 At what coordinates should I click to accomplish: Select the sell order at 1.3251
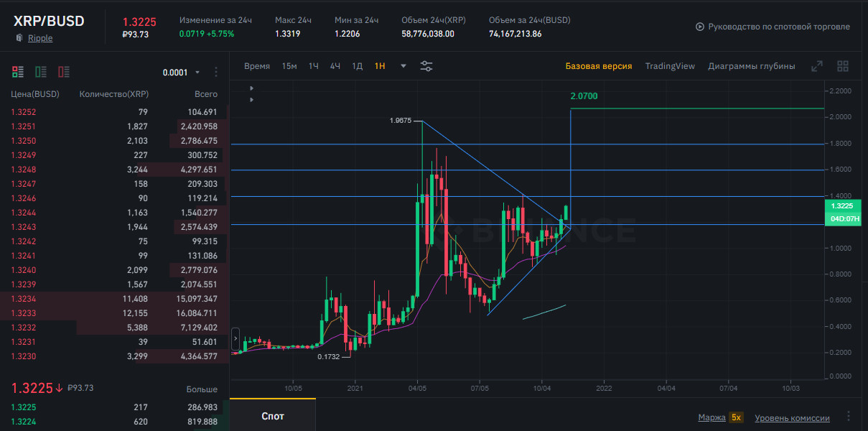(114, 126)
